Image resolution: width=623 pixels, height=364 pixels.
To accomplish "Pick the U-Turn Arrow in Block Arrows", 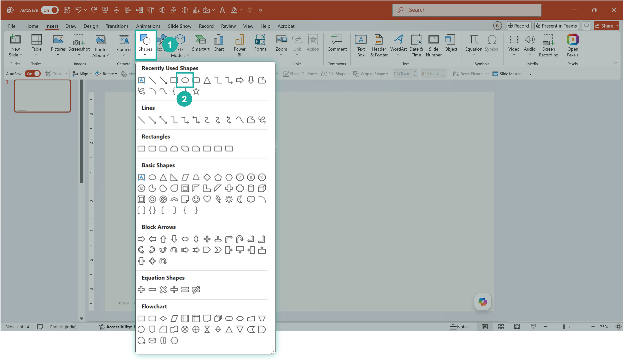I will click(240, 239).
